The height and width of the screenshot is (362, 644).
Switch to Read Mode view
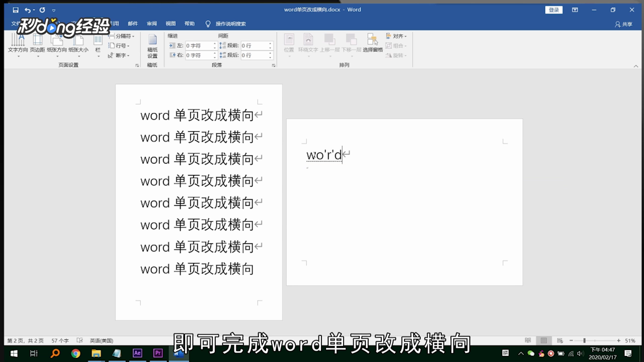[x=528, y=340]
